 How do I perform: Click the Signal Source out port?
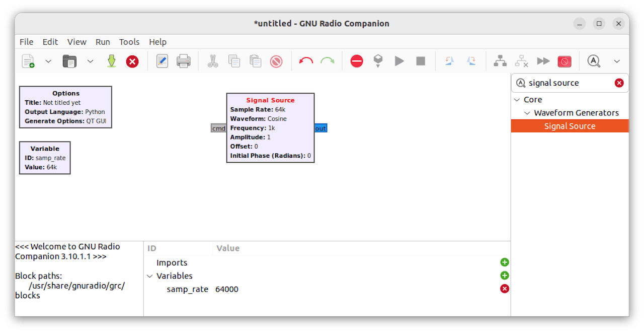click(320, 128)
